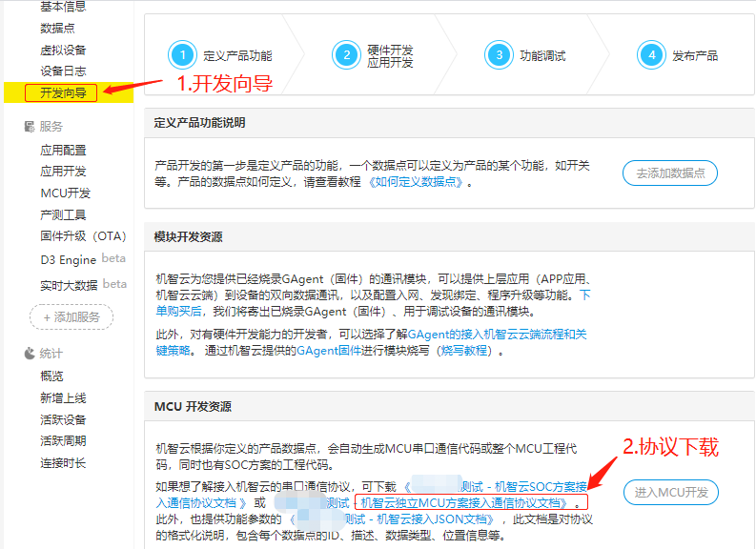
Task: Click the 统计 section pie icon
Action: pyautogui.click(x=30, y=354)
